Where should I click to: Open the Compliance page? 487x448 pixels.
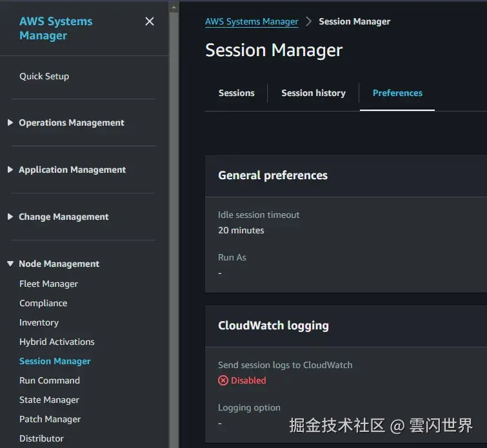[x=43, y=303]
